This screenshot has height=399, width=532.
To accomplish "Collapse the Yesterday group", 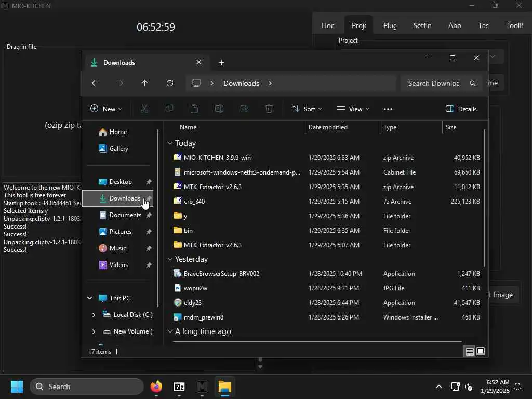I will (x=170, y=259).
